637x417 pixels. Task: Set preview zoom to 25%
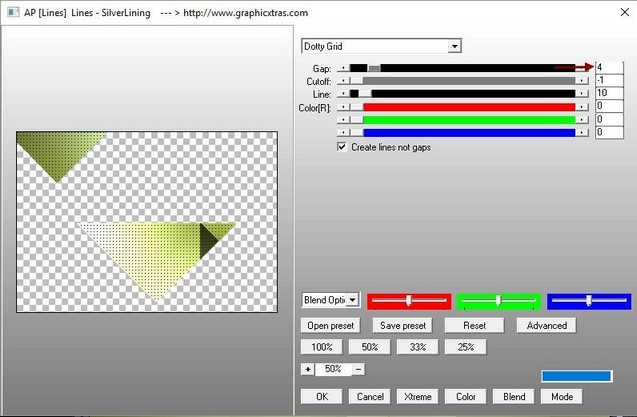(x=465, y=347)
